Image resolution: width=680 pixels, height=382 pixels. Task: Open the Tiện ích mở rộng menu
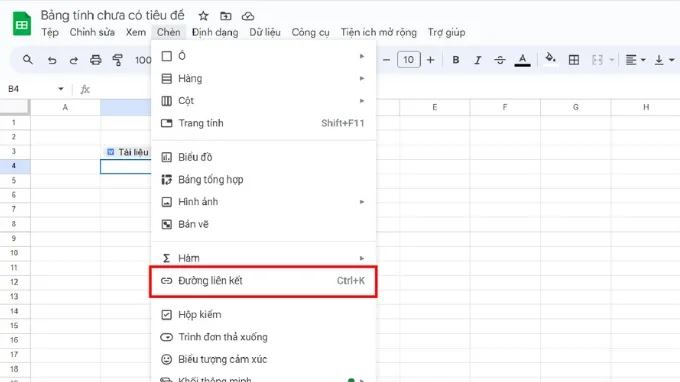[x=379, y=33]
